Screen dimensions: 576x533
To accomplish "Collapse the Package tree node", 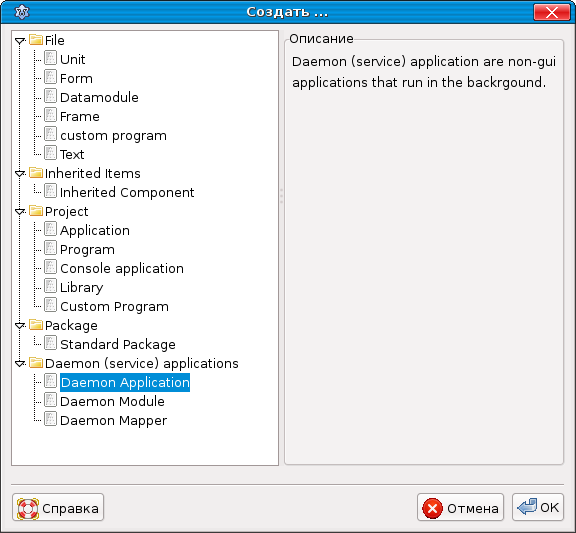I will pyautogui.click(x=20, y=325).
